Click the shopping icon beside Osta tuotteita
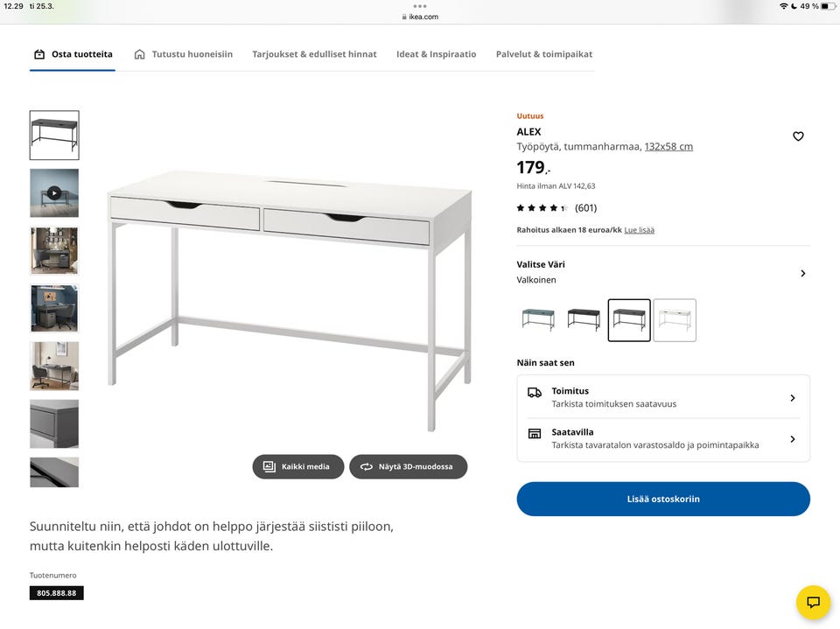Screen dimensions: 840x629 [x=39, y=54]
